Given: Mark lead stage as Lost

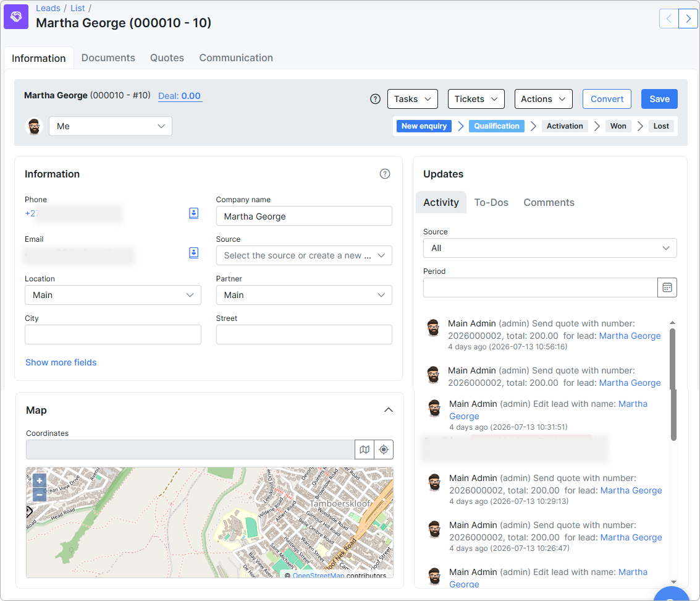Looking at the screenshot, I should [x=660, y=126].
